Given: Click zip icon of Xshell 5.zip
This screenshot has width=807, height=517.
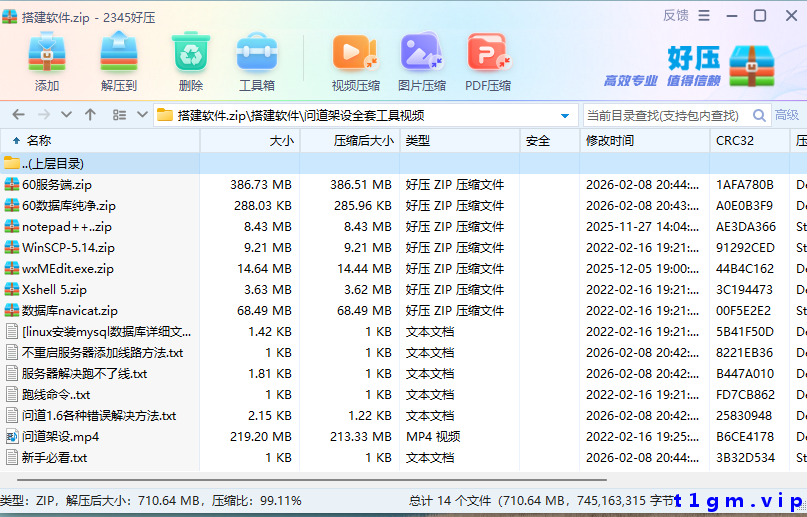Looking at the screenshot, I should [11, 289].
